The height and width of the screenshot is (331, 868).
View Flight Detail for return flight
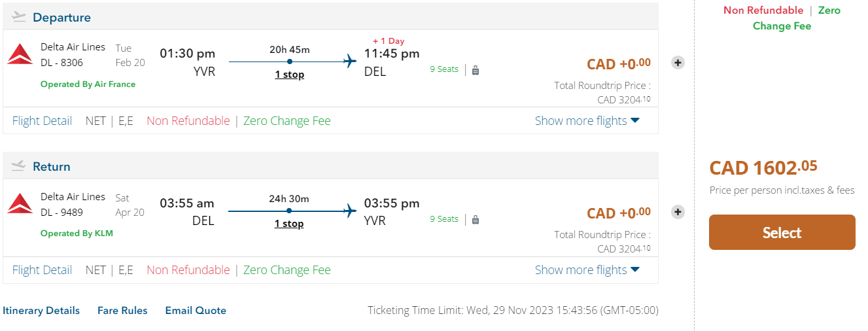(42, 270)
